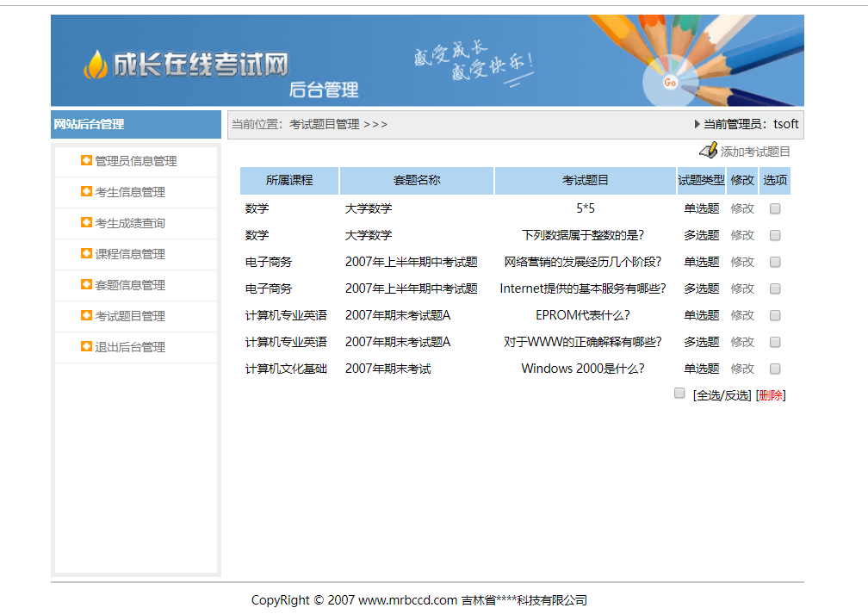Click the 2007年期末考试 set name cell
Image resolution: width=868 pixels, height=614 pixels.
click(x=388, y=369)
